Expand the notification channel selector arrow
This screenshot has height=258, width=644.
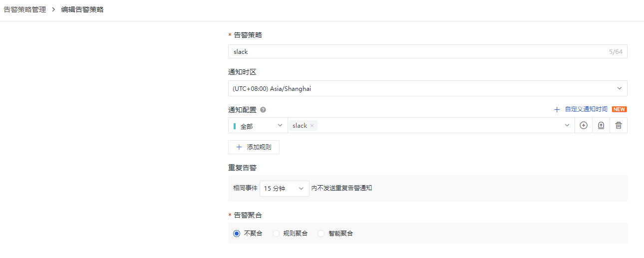567,125
